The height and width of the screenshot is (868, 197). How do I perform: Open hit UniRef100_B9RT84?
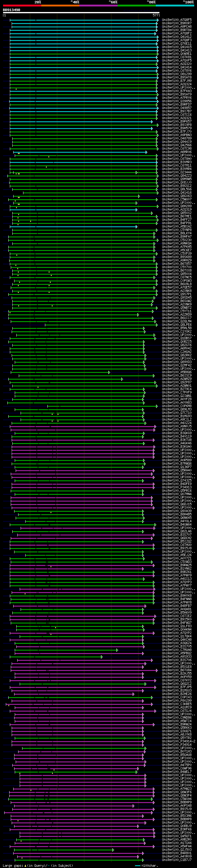click(x=177, y=30)
